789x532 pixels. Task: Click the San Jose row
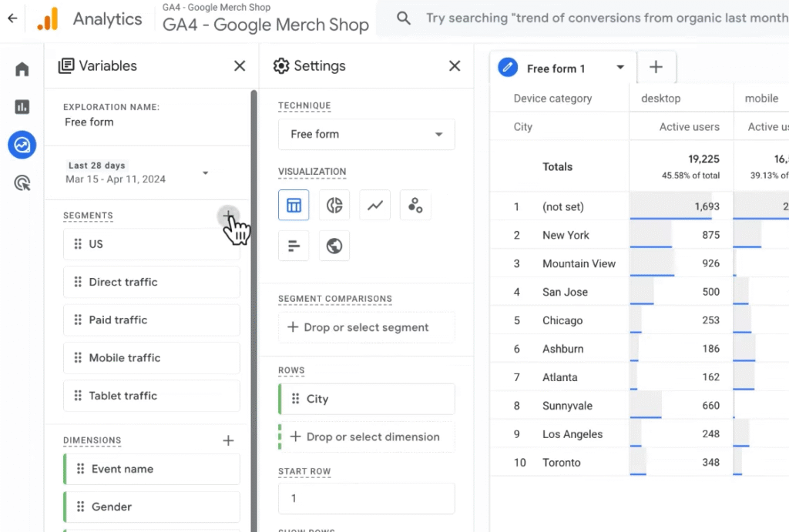pos(640,292)
